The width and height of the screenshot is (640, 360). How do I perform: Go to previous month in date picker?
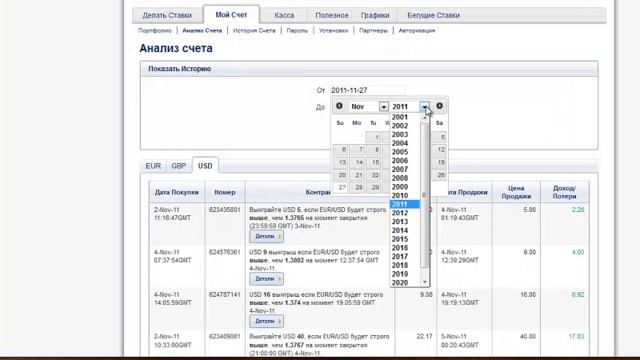[339, 106]
